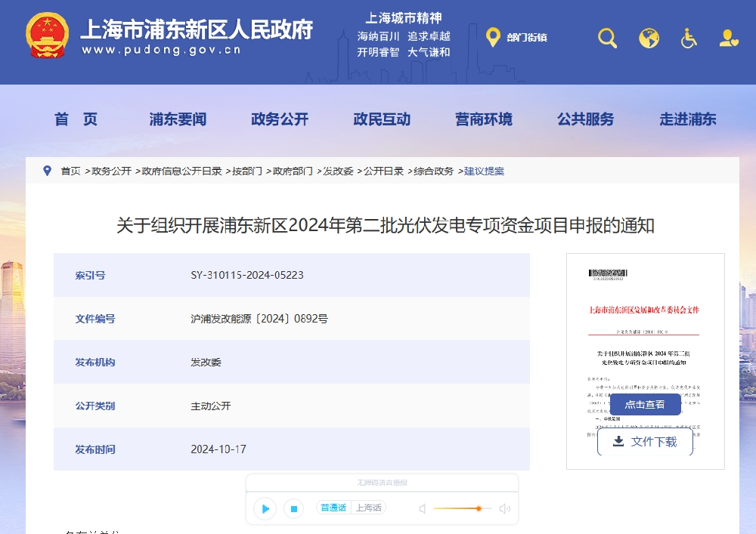Expand the 部门街镇 department list
Viewport: 756px width, 534px height.
tap(517, 37)
